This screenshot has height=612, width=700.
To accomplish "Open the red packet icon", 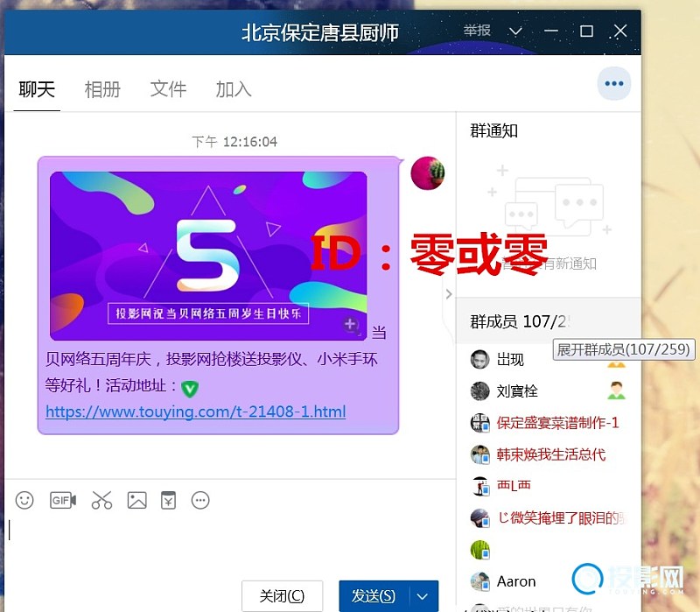I will pos(168,500).
